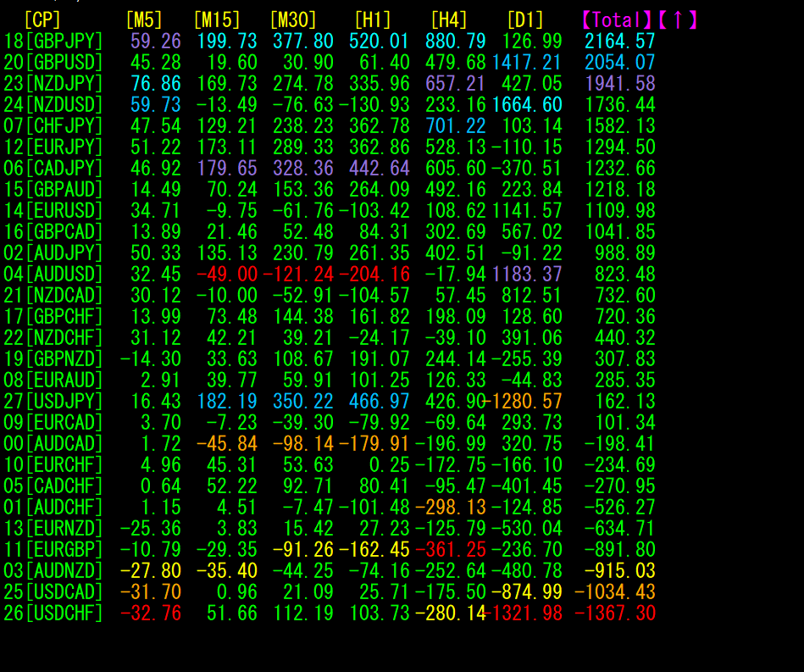The width and height of the screenshot is (804, 672).
Task: Select the 15[GBPAUD] row label
Action: click(x=53, y=189)
